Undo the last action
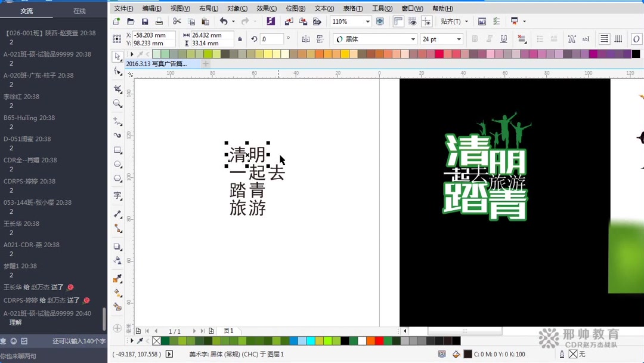 tap(225, 21)
